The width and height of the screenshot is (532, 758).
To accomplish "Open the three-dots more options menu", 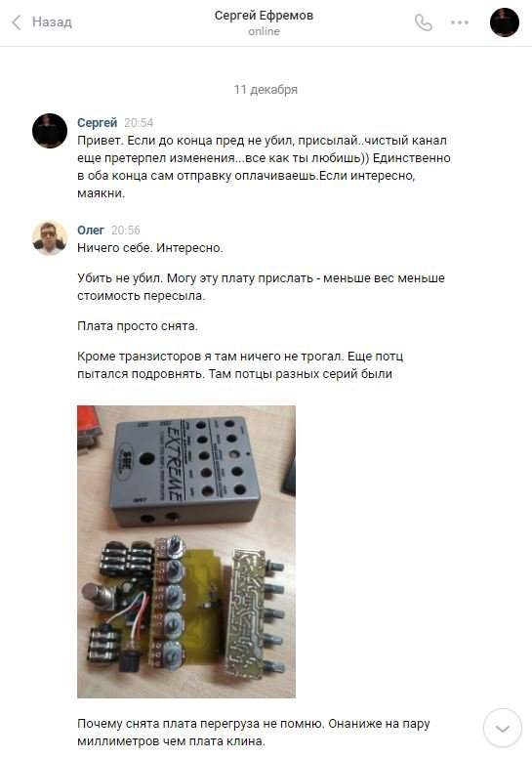I will coord(460,22).
